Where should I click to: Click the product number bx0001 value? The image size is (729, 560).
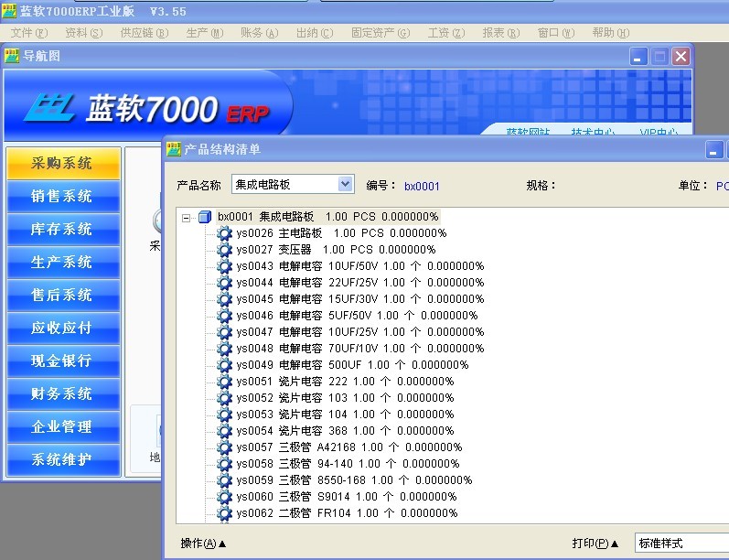(422, 186)
